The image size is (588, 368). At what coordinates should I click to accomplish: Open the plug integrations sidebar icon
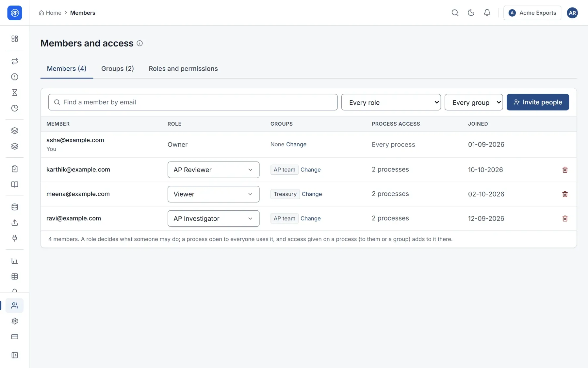click(15, 238)
